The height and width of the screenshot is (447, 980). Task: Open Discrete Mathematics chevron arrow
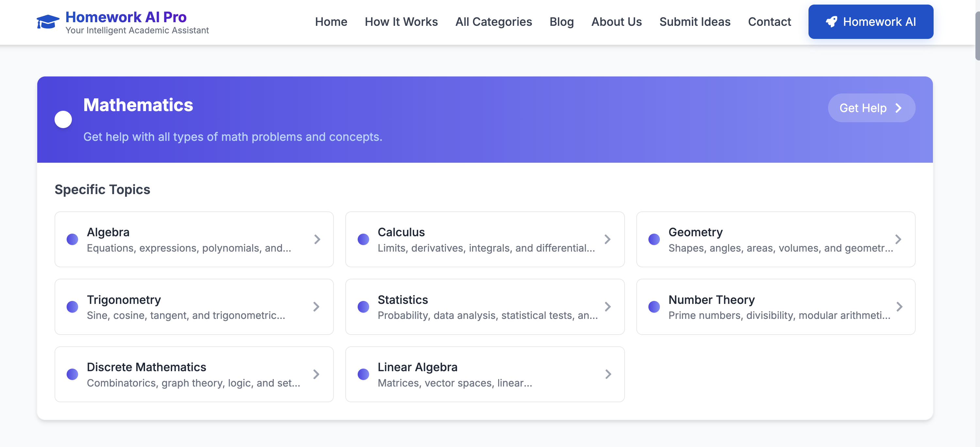point(316,374)
